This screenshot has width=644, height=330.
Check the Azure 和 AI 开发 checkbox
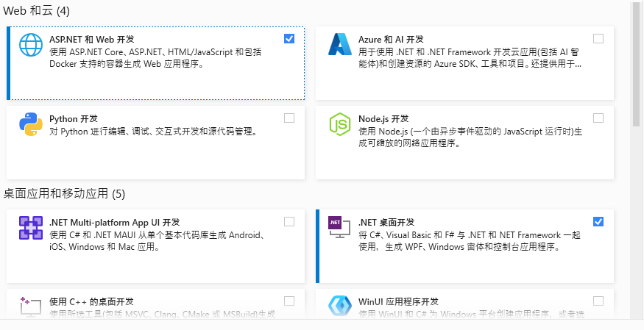pos(598,38)
